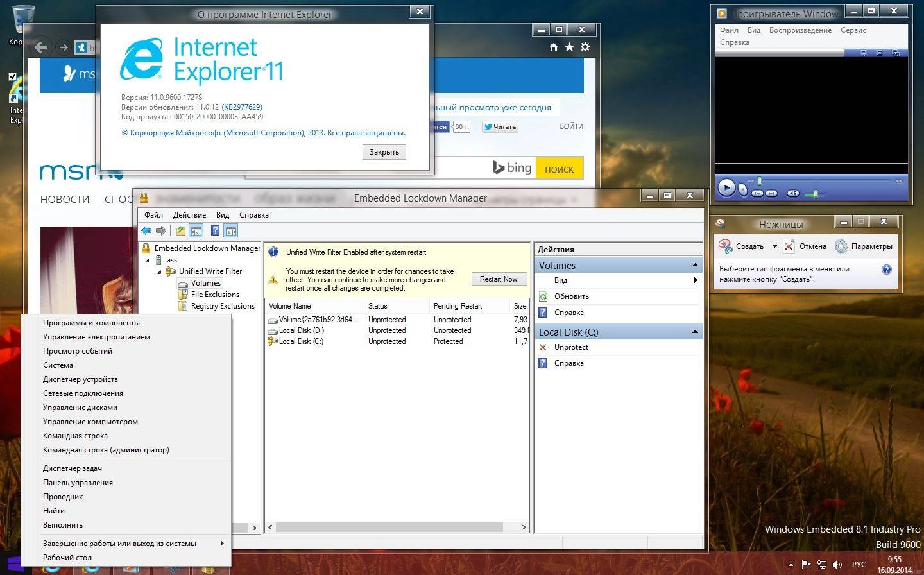Collapse the 'ass' computer tree node
Image resolution: width=924 pixels, height=575 pixels.
(147, 261)
